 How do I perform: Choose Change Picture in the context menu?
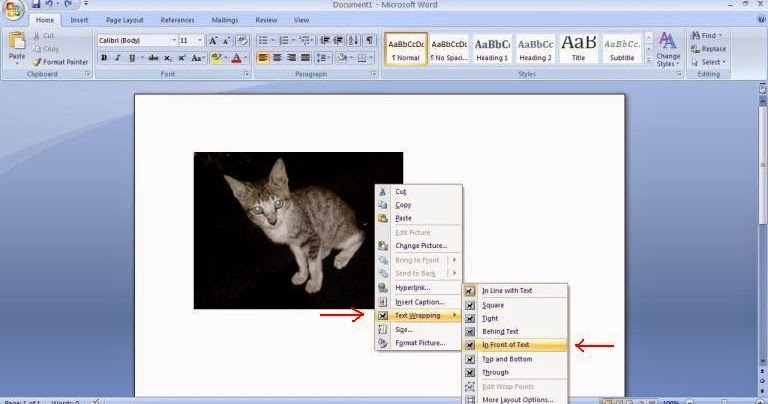click(419, 246)
